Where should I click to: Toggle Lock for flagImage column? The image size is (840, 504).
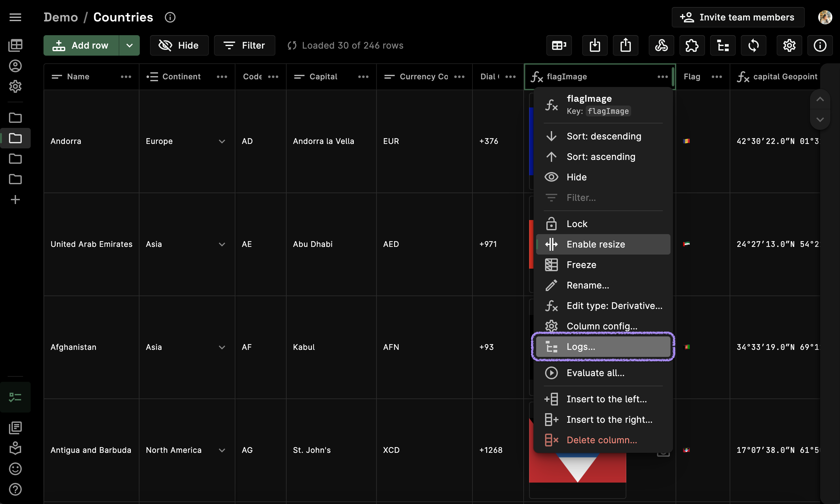point(576,224)
